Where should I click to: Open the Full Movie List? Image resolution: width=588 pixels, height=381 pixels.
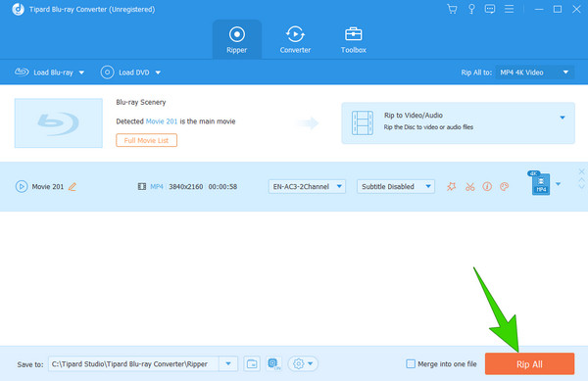(146, 140)
